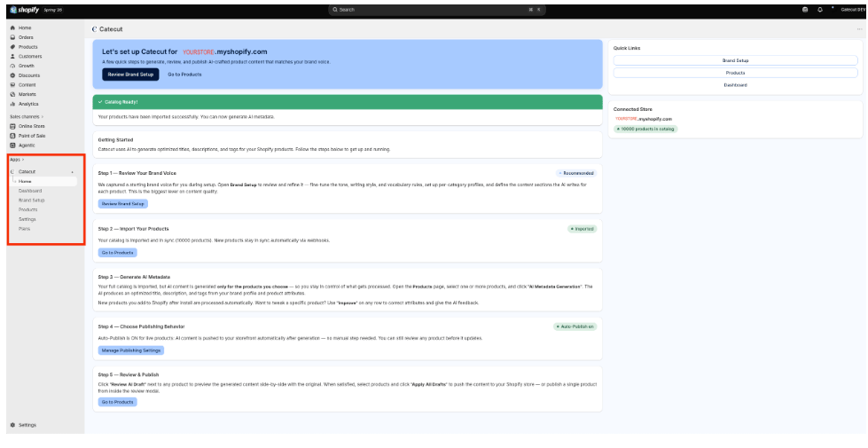Screen dimensions: 868x448
Task: Expand the Apps section chevron
Action: click(23, 160)
